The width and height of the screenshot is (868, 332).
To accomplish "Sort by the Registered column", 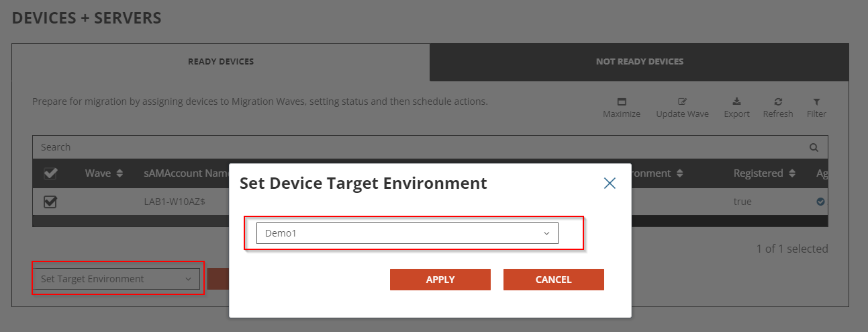I will 791,173.
